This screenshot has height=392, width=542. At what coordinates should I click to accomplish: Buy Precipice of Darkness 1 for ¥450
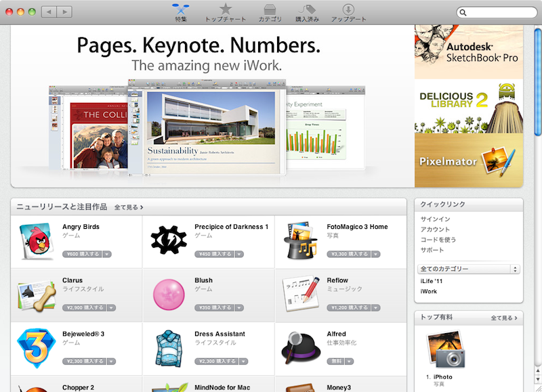tap(214, 254)
